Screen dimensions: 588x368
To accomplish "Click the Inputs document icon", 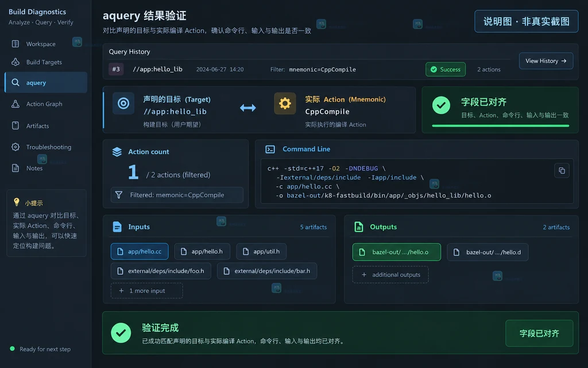I will pos(117,227).
